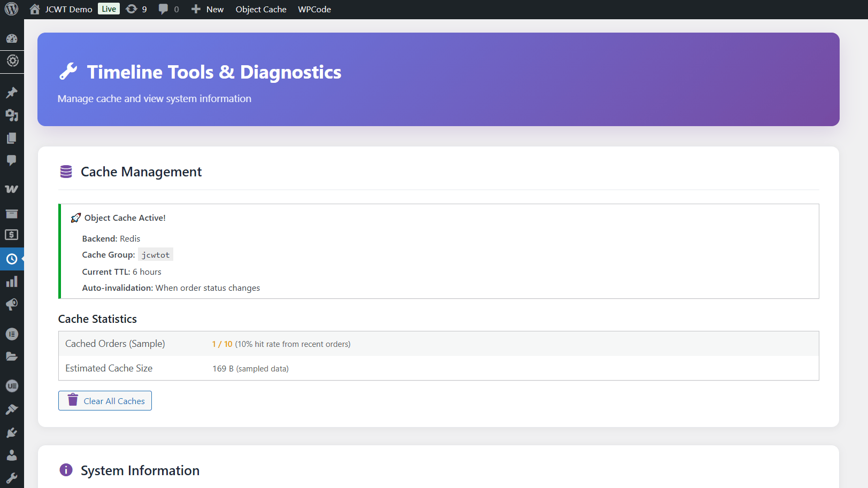Screen dimensions: 868x488
Task: Click the Comments bubble icon in sidebar
Action: click(x=12, y=161)
